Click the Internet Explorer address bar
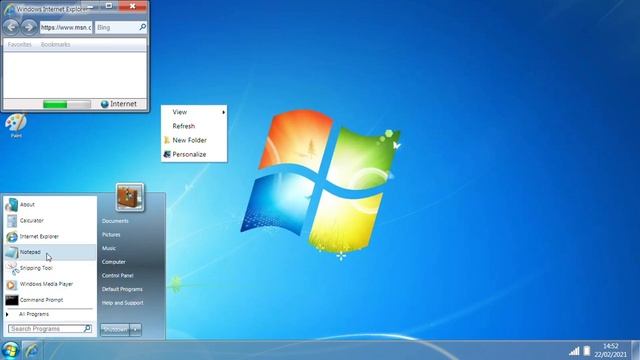Viewport: 640px width, 360px height. pos(66,27)
